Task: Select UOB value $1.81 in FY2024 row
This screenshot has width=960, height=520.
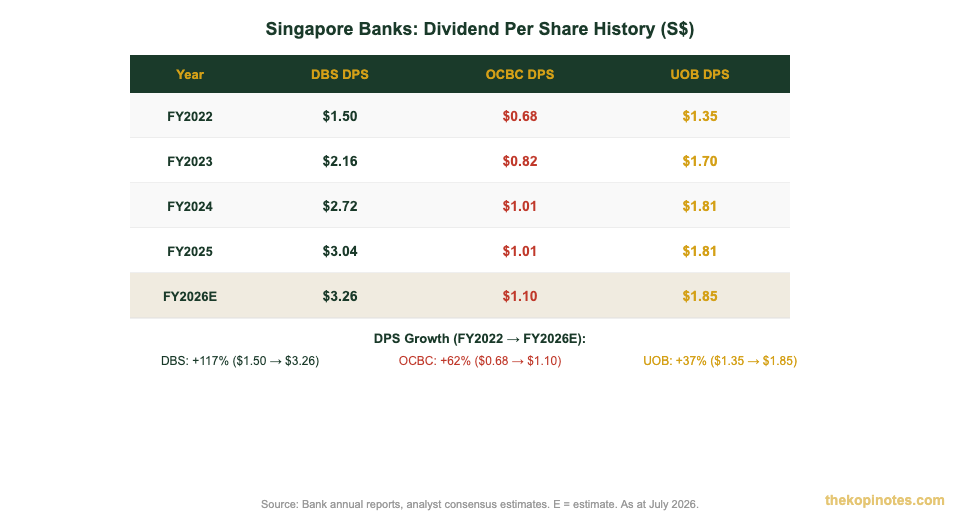Action: pyautogui.click(x=700, y=206)
